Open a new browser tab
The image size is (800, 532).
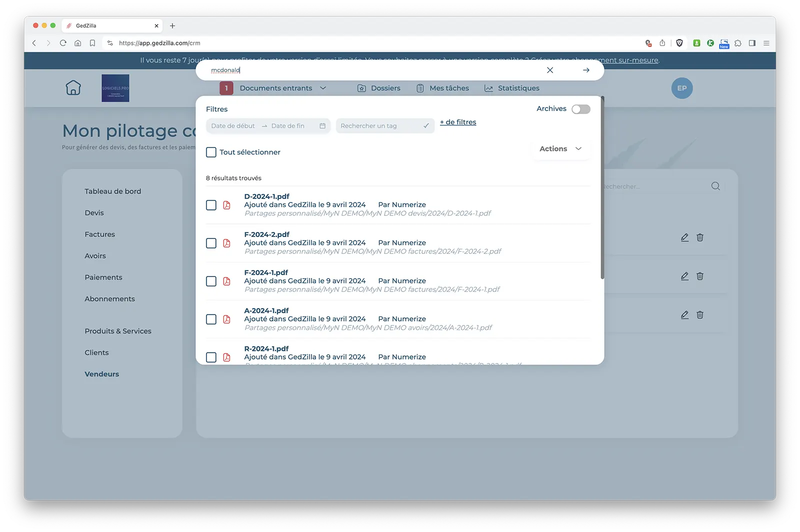pyautogui.click(x=172, y=25)
